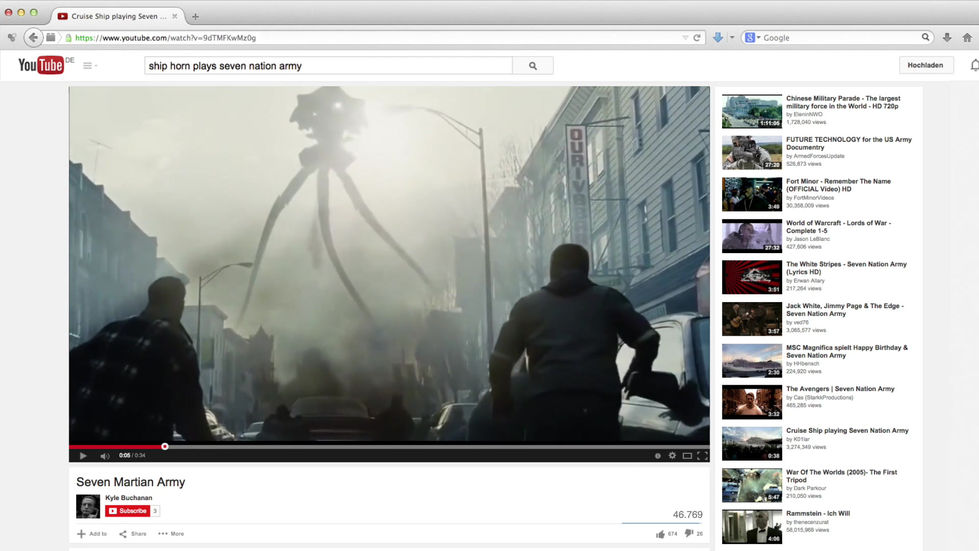This screenshot has width=979, height=551.
Task: Reload the page with the refresh icon
Action: [697, 37]
